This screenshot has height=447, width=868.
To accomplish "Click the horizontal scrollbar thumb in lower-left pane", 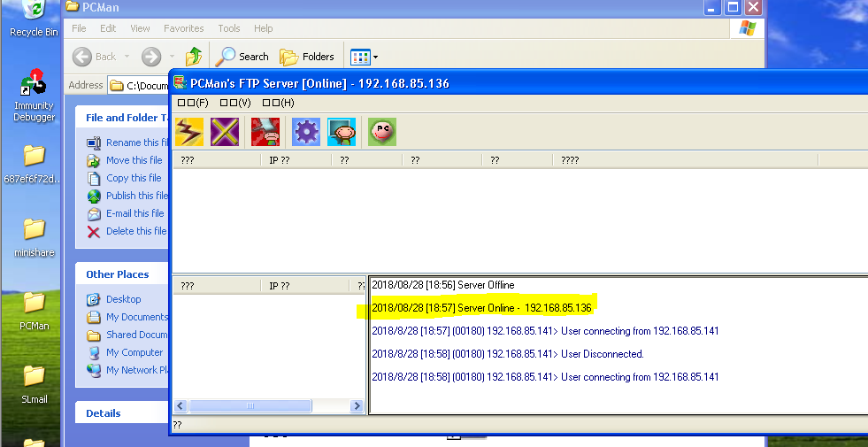I will point(250,406).
